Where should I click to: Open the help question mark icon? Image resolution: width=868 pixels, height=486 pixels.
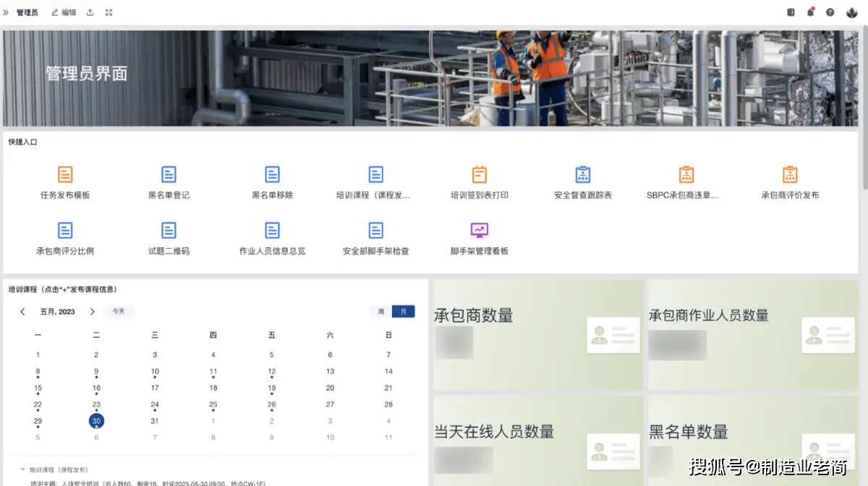coord(830,12)
